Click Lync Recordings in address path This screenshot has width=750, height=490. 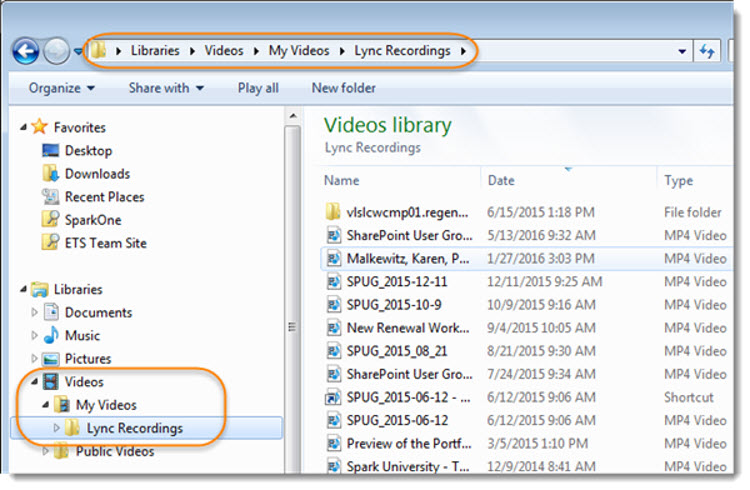pos(402,51)
